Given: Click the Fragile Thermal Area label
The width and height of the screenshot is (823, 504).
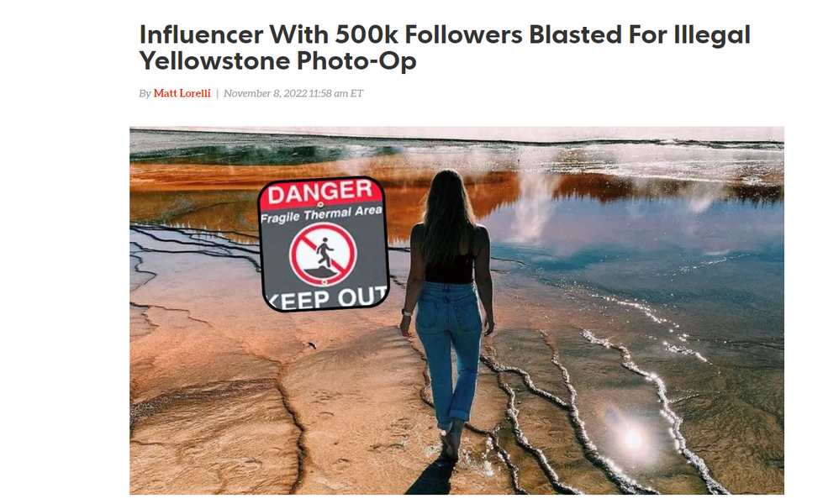Looking at the screenshot, I should [x=321, y=214].
